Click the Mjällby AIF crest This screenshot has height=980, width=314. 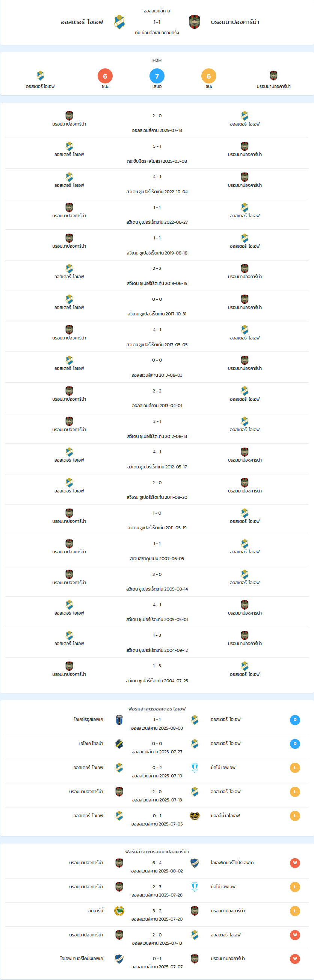pyautogui.click(x=195, y=816)
